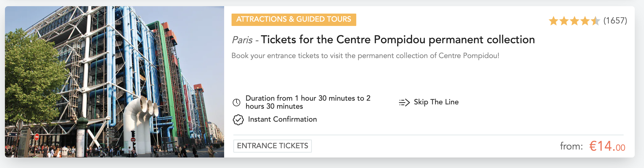The width and height of the screenshot is (644, 168).
Task: Click the third gold rating star
Action: 575,21
